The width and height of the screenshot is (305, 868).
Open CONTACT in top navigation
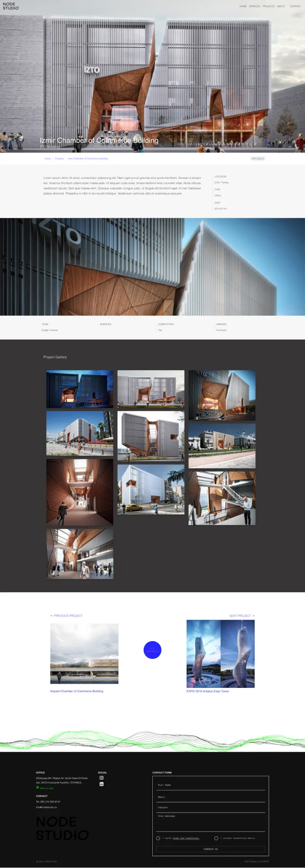[295, 6]
